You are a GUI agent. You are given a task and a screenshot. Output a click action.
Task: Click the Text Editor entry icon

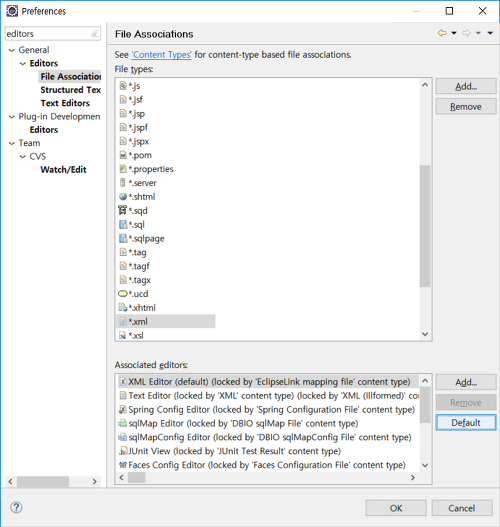click(x=123, y=396)
